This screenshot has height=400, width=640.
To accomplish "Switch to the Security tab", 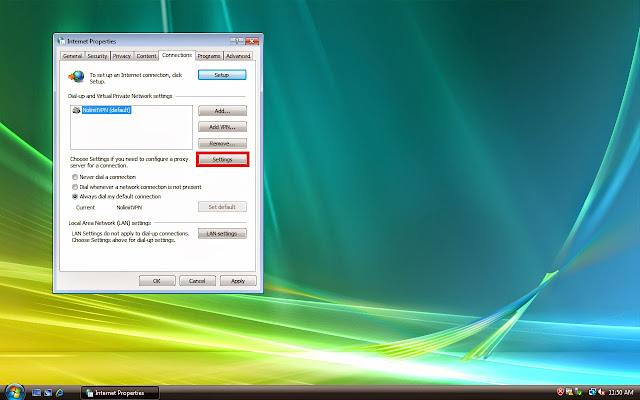I will (97, 56).
